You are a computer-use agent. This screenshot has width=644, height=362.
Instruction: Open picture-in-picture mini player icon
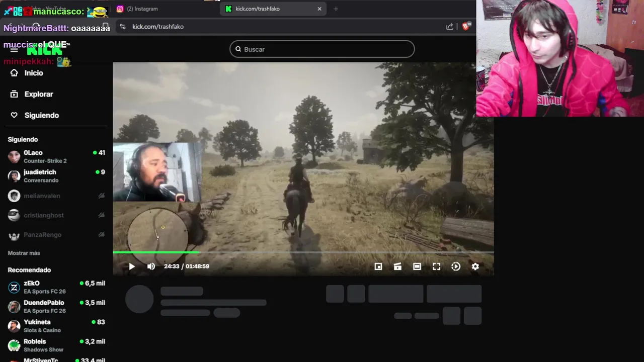click(378, 266)
